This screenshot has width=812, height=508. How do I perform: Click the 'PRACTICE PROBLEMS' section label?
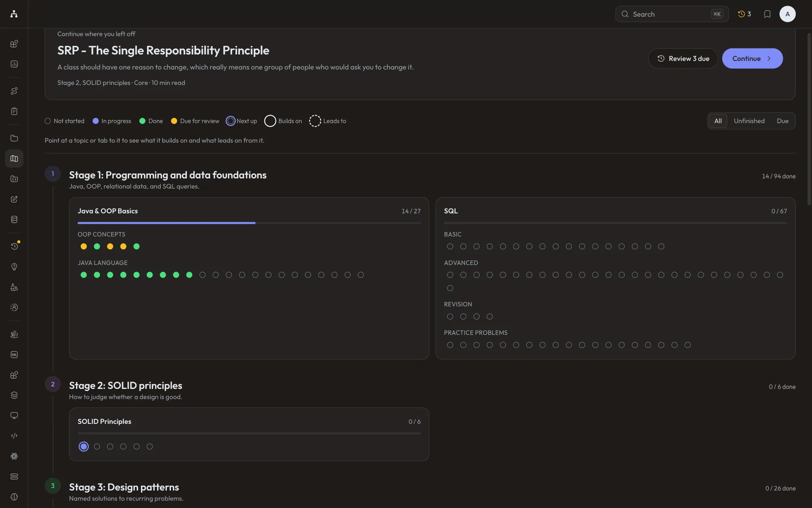[475, 333]
